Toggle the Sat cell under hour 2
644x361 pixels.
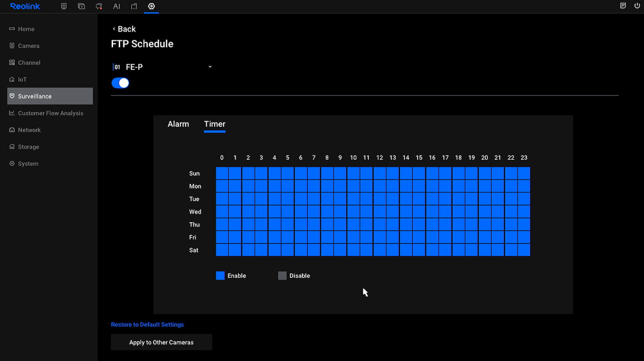[x=248, y=250]
